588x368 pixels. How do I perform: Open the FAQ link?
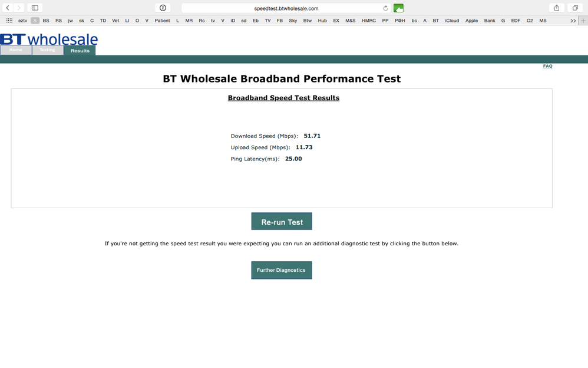(547, 66)
